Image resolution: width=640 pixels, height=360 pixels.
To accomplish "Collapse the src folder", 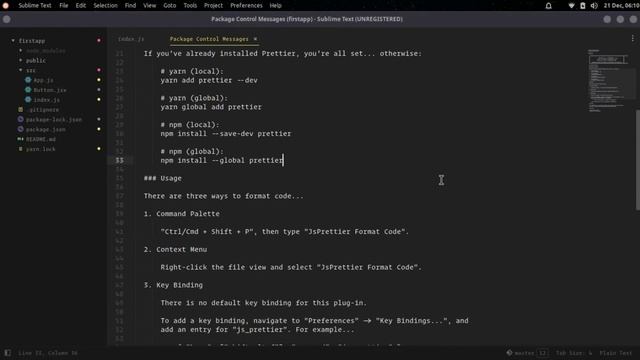I will [x=20, y=70].
